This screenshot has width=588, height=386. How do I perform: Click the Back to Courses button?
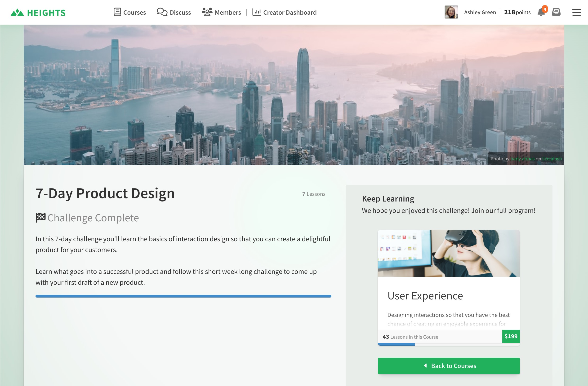coord(448,366)
